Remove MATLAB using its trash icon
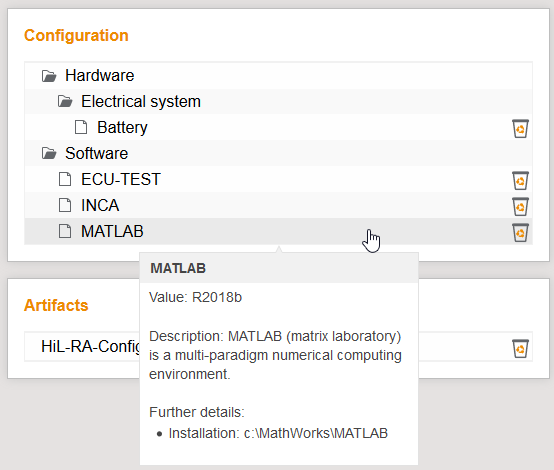 pyautogui.click(x=520, y=232)
